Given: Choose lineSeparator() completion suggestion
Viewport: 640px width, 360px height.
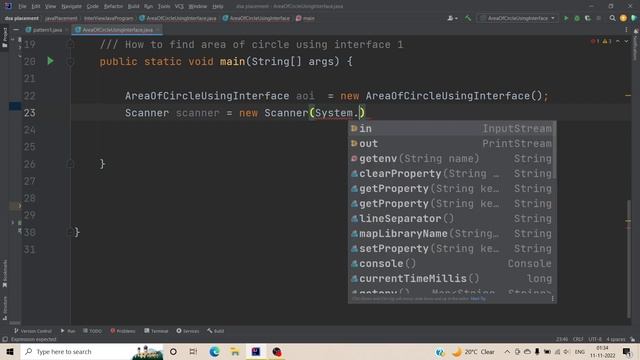Looking at the screenshot, I should tap(451, 219).
